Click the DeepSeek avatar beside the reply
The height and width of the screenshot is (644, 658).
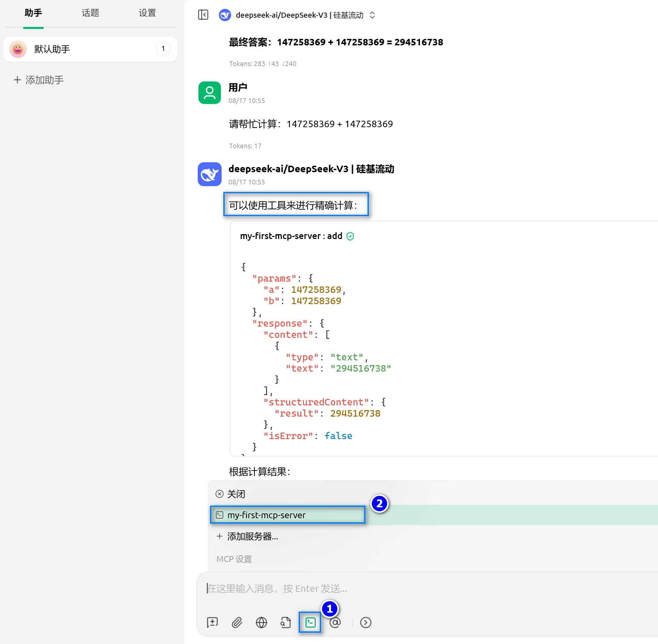coord(210,174)
